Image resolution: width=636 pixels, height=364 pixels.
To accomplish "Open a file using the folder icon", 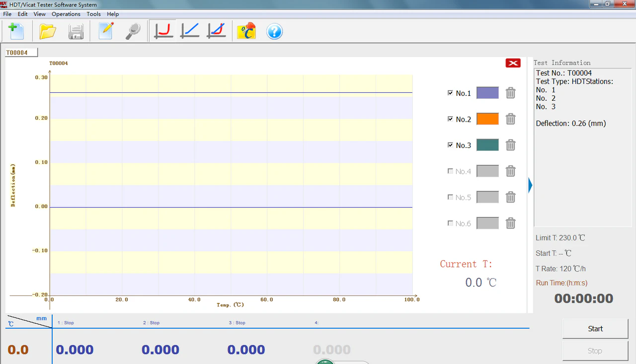I will [x=48, y=31].
